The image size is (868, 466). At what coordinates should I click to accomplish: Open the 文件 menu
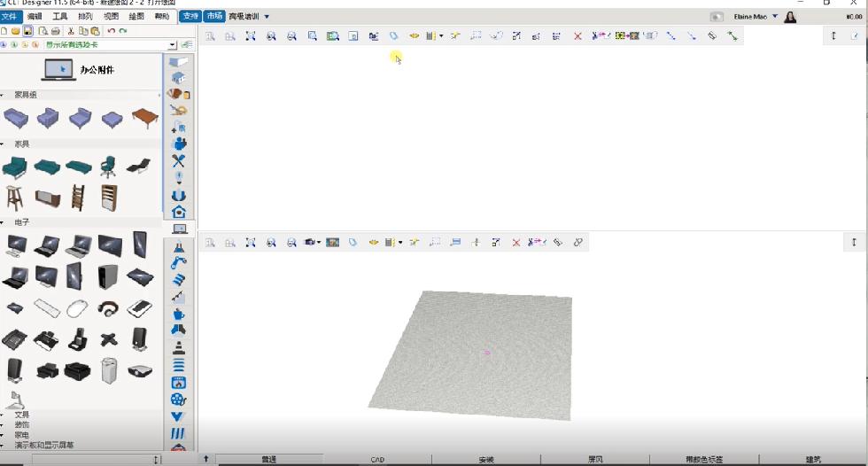click(9, 17)
